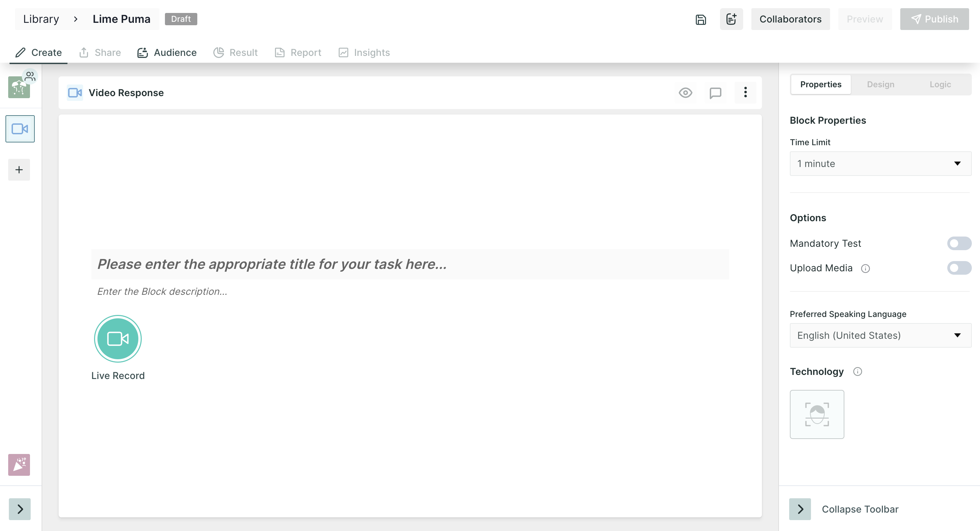Viewport: 980px width, 531px height.
Task: Open the Insights tab
Action: (364, 52)
